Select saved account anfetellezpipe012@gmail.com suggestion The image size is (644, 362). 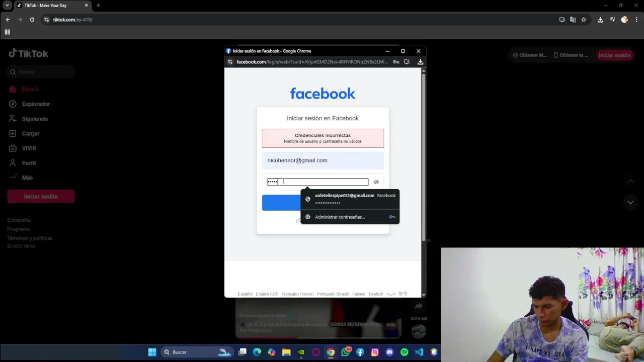350,199
